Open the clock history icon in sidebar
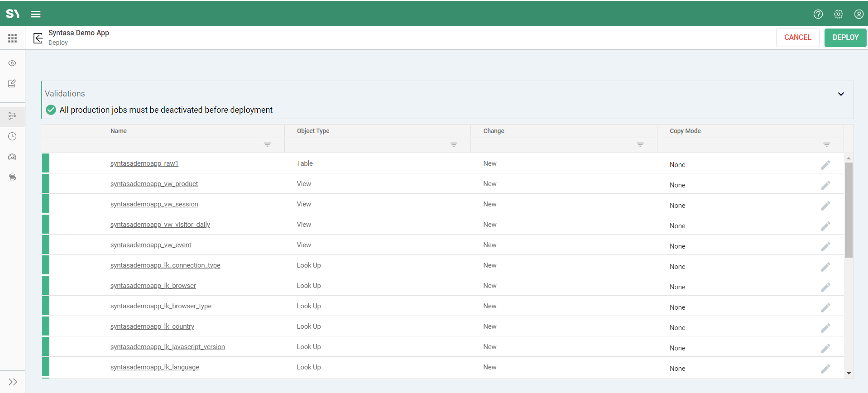This screenshot has width=868, height=393. [12, 136]
